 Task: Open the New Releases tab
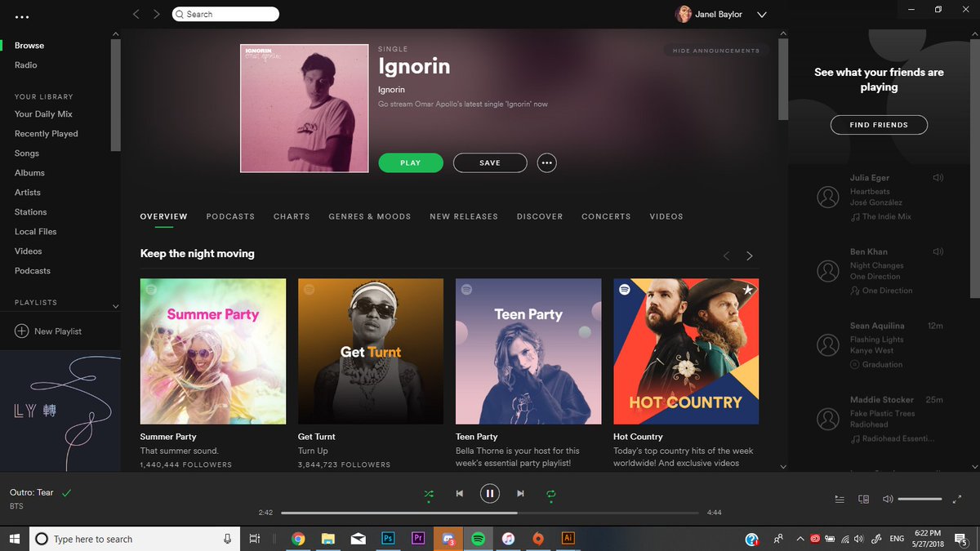click(464, 216)
